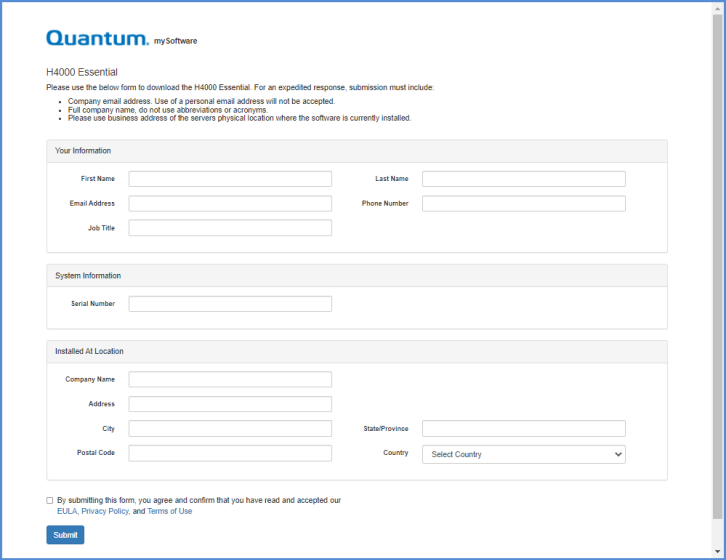Click into the Email Address field

click(230, 203)
